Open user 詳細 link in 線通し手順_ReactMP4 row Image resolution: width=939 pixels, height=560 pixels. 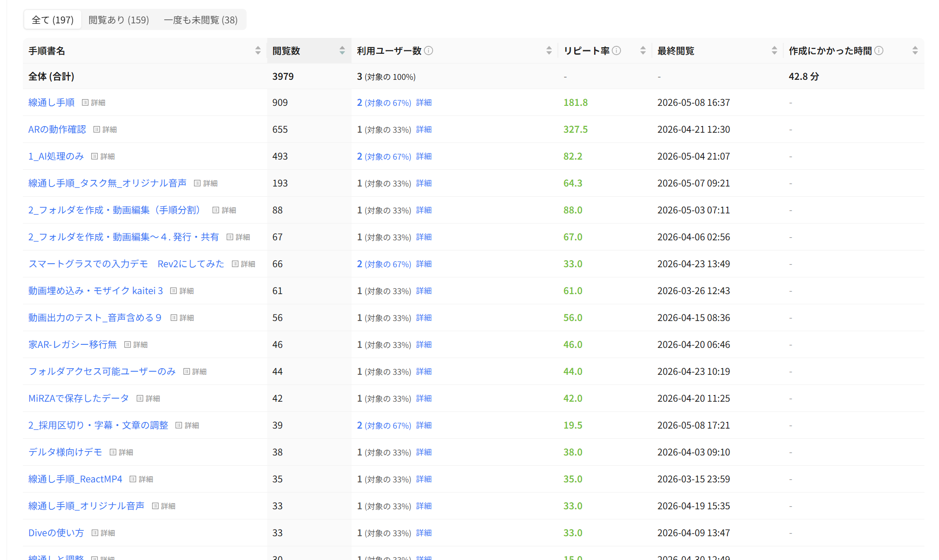point(424,479)
